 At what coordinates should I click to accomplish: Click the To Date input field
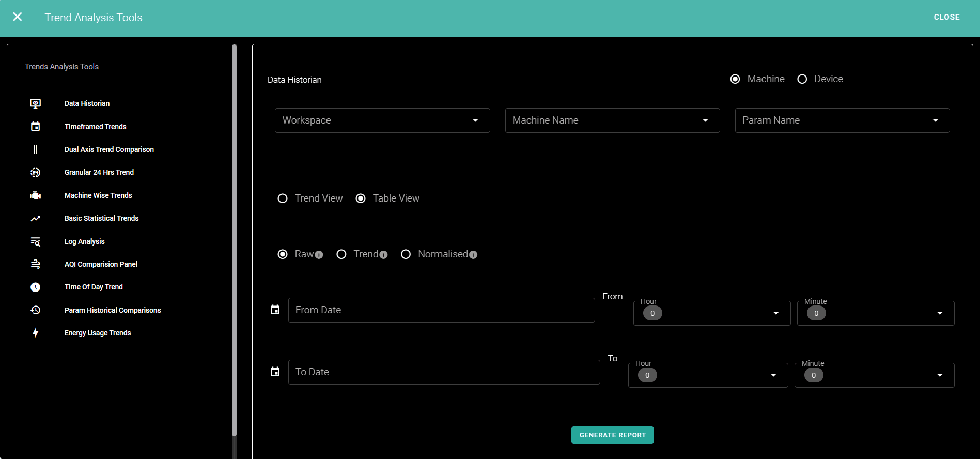pos(444,372)
